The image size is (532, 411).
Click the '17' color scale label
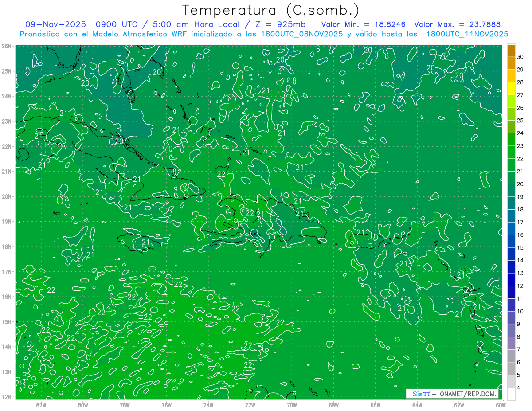coord(520,223)
